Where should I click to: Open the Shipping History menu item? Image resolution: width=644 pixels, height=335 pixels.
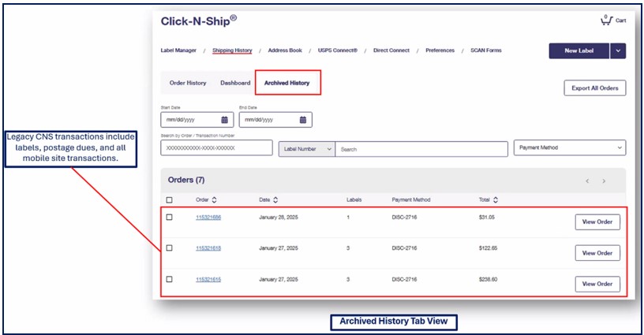click(232, 50)
